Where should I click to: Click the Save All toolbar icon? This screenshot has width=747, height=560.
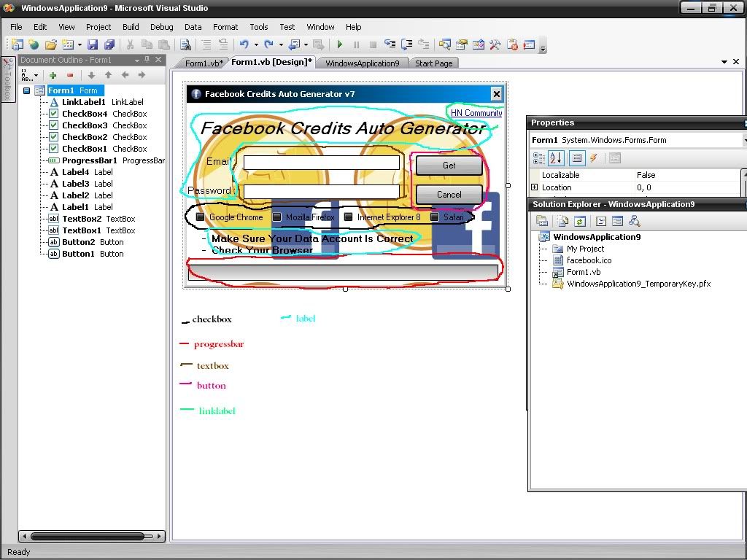[x=109, y=44]
